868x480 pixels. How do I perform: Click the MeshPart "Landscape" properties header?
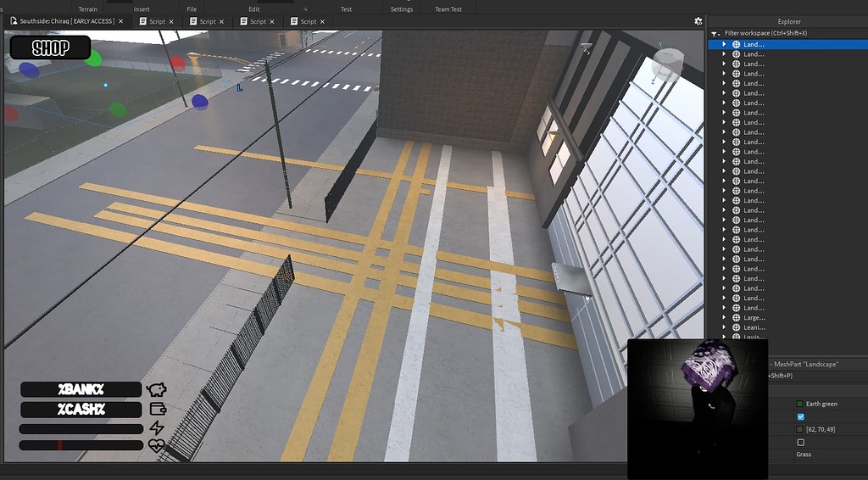point(805,364)
